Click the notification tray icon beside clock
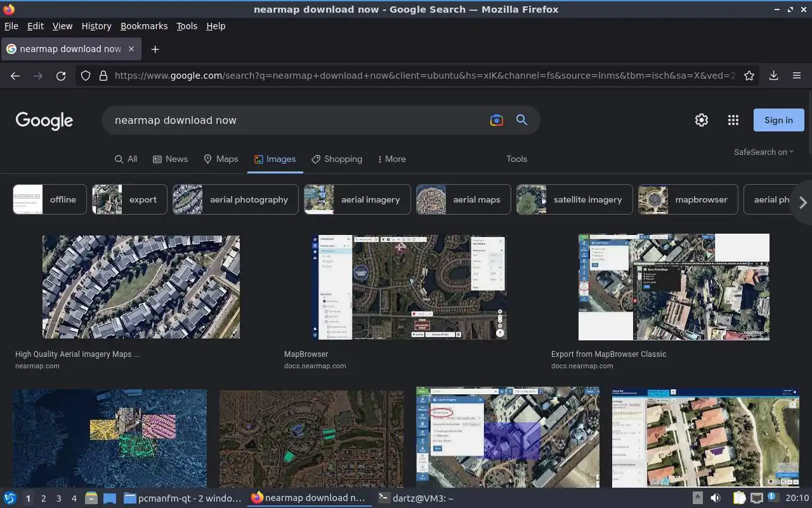 click(x=773, y=498)
